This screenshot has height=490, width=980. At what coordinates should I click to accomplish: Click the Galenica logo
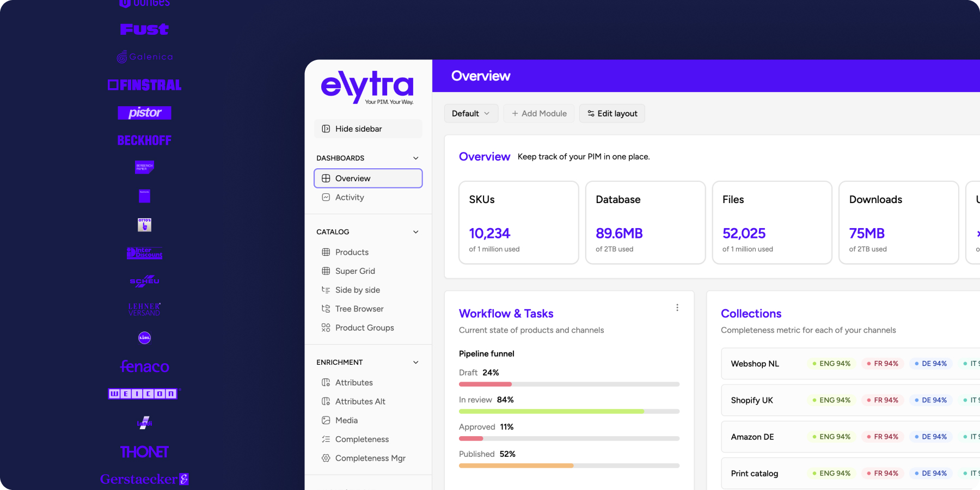[x=144, y=57]
